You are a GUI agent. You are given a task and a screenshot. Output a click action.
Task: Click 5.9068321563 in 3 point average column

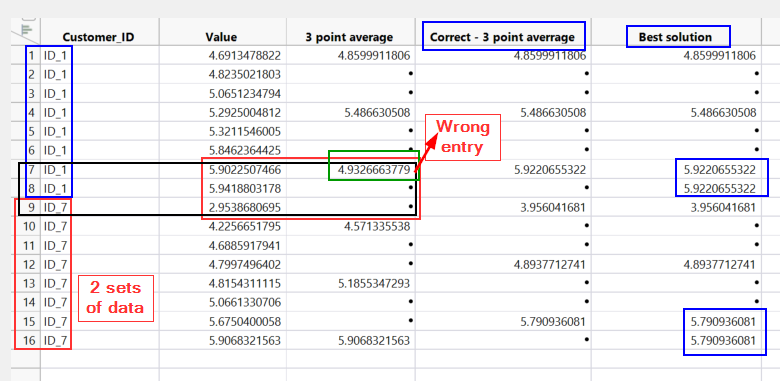point(374,341)
